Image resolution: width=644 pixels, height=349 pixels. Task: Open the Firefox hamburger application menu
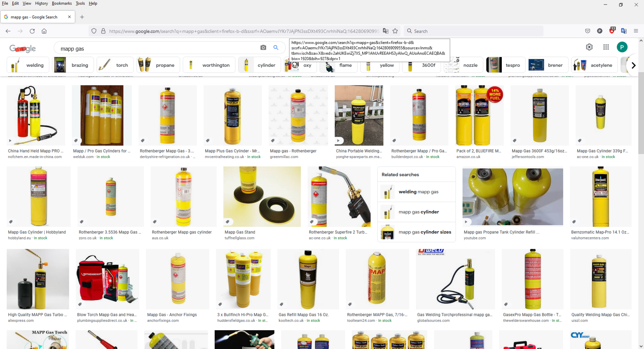636,31
